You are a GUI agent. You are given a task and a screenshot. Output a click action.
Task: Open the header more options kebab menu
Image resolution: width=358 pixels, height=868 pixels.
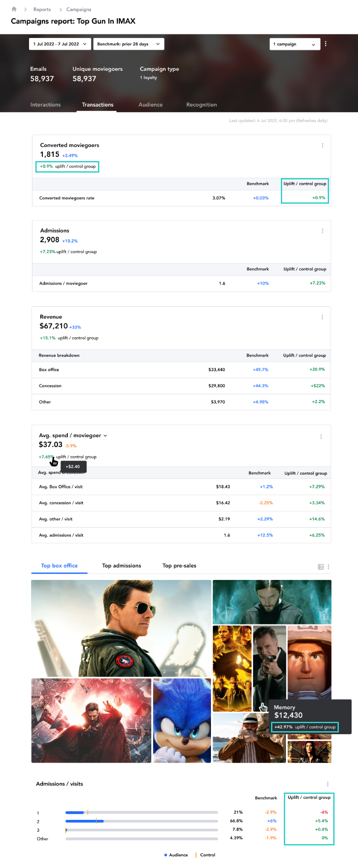326,44
